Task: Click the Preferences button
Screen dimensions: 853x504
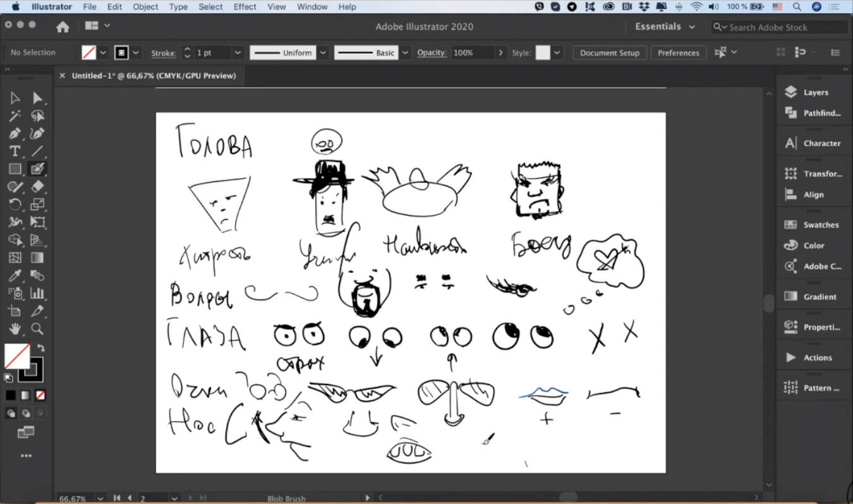Action: [678, 53]
